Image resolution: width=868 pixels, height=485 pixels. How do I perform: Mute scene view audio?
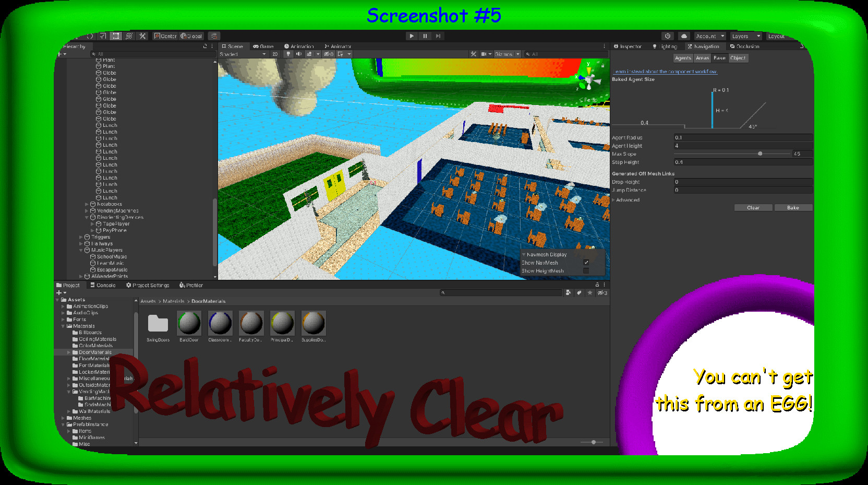[298, 54]
